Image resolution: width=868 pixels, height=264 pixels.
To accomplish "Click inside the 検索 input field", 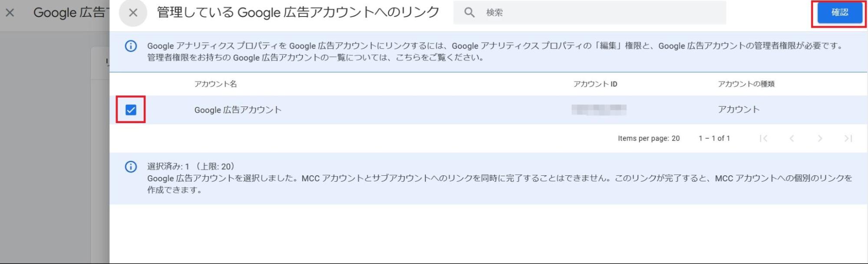I will pyautogui.click(x=564, y=13).
